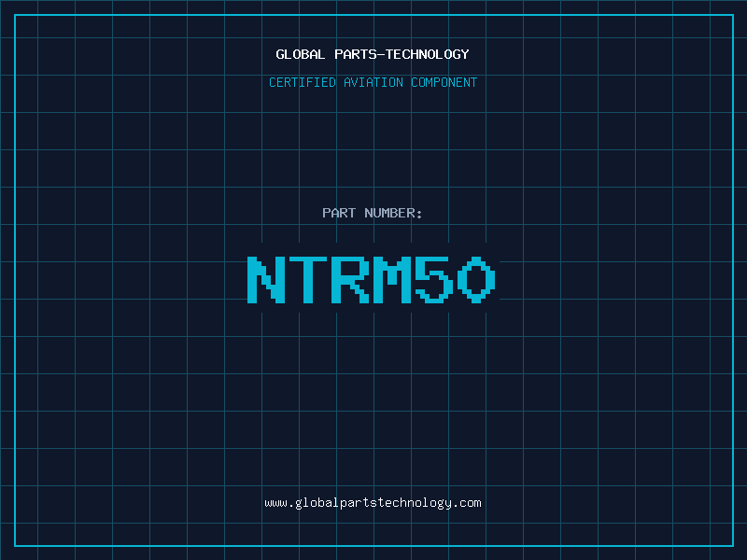Click the word AVIATION in the subtitle
The image size is (747, 560).
point(374,82)
